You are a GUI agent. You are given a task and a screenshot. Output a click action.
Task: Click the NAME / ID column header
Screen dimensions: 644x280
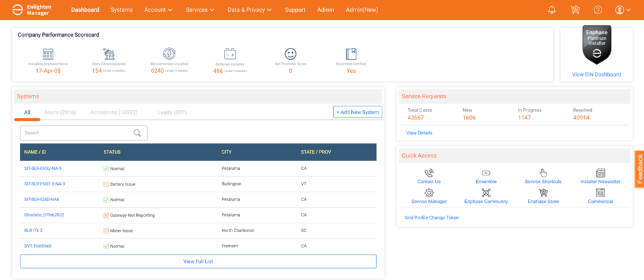35,152
